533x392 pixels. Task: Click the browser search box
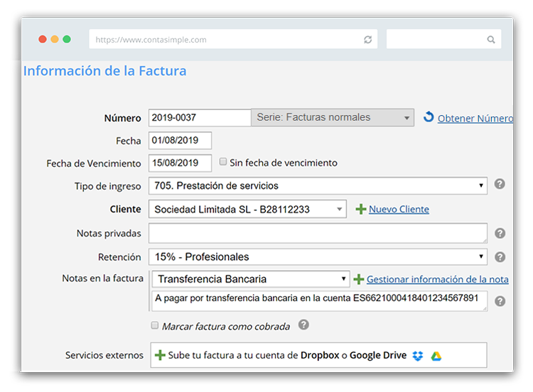coord(443,39)
